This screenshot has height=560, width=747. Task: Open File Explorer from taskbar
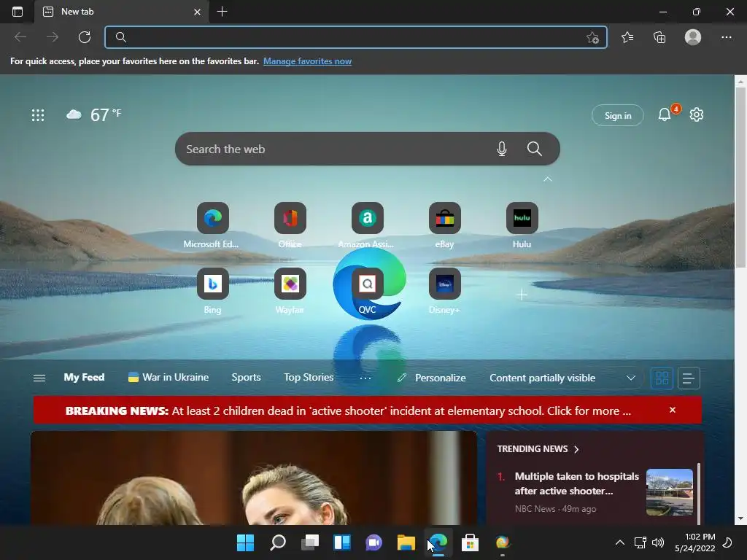coord(406,542)
